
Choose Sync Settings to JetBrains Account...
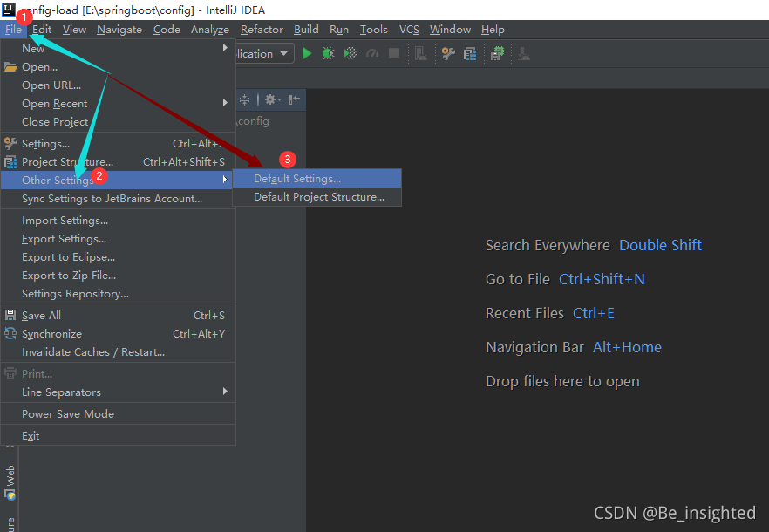tap(119, 198)
